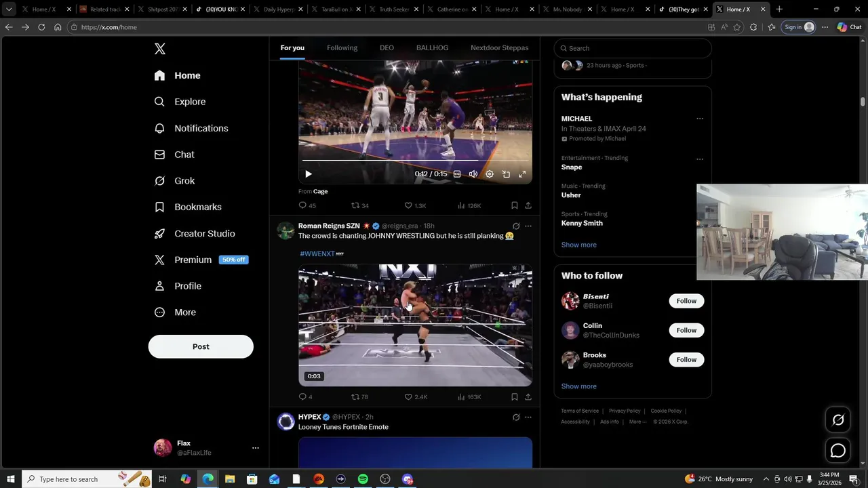Click the Post button
This screenshot has width=868, height=488.
click(201, 346)
